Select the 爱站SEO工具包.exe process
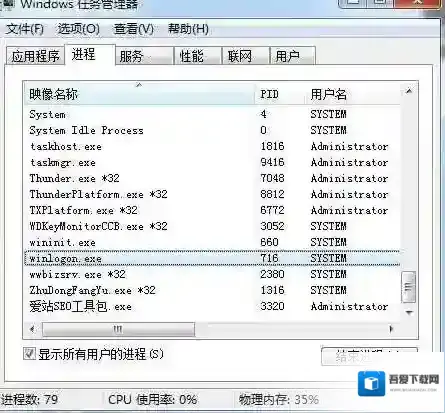445x413 pixels. click(212, 306)
